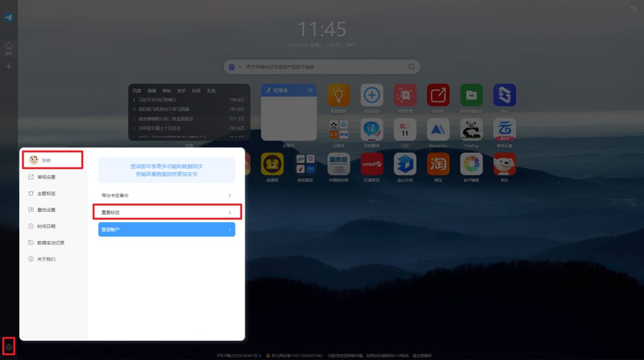Expand the 重置标签 row
The image size is (644, 360).
pos(166,212)
